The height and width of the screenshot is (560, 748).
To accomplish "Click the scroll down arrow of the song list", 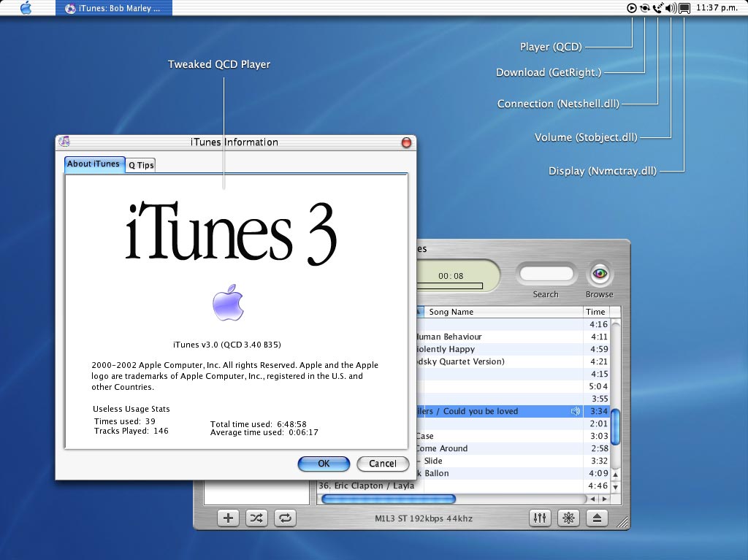I will [615, 487].
